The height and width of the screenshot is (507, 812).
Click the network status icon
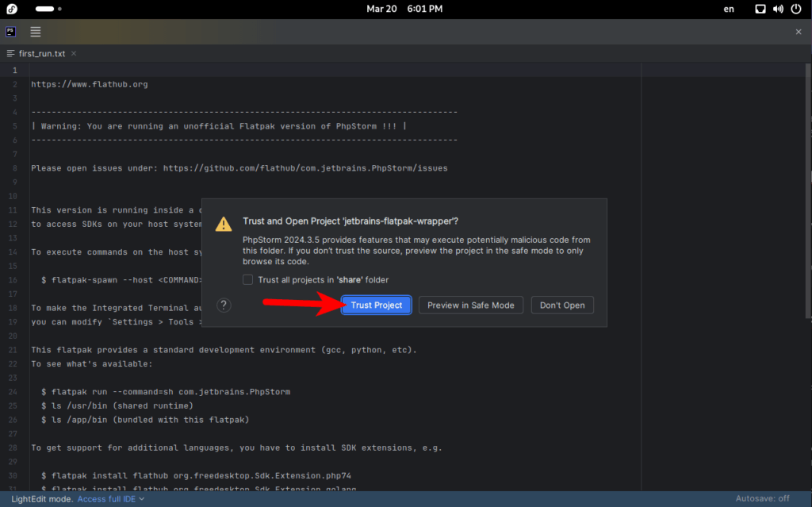pyautogui.click(x=760, y=9)
